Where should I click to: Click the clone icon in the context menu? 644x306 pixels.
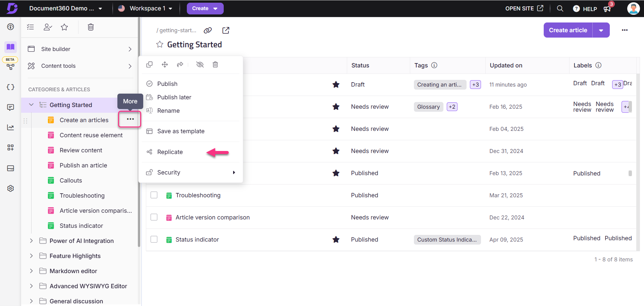[x=150, y=64]
